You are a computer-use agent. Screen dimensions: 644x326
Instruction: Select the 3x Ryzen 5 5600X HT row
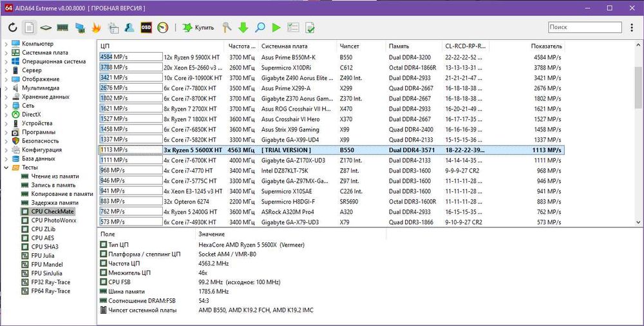coord(331,150)
